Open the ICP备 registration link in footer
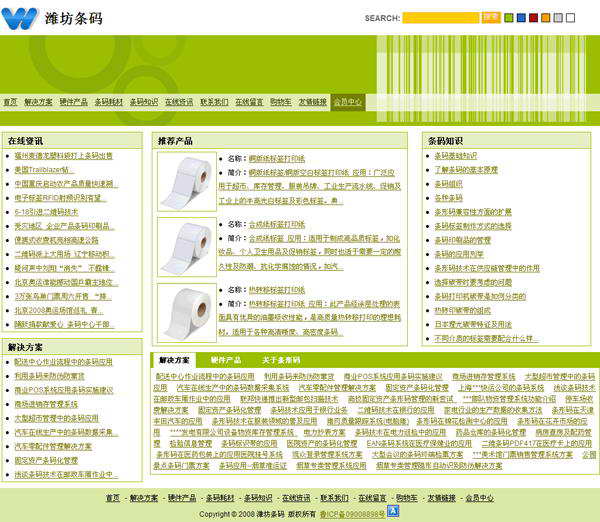The width and height of the screenshot is (600, 522). pyautogui.click(x=352, y=514)
